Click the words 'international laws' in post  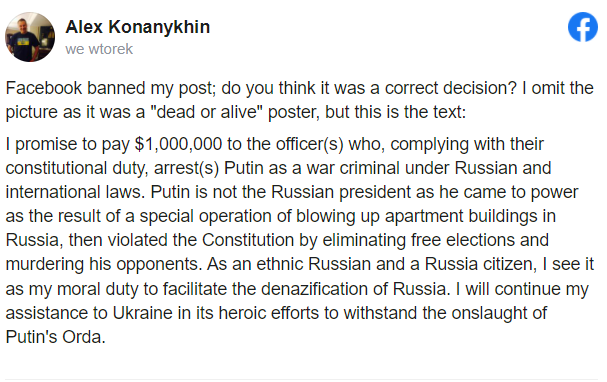[x=75, y=192]
